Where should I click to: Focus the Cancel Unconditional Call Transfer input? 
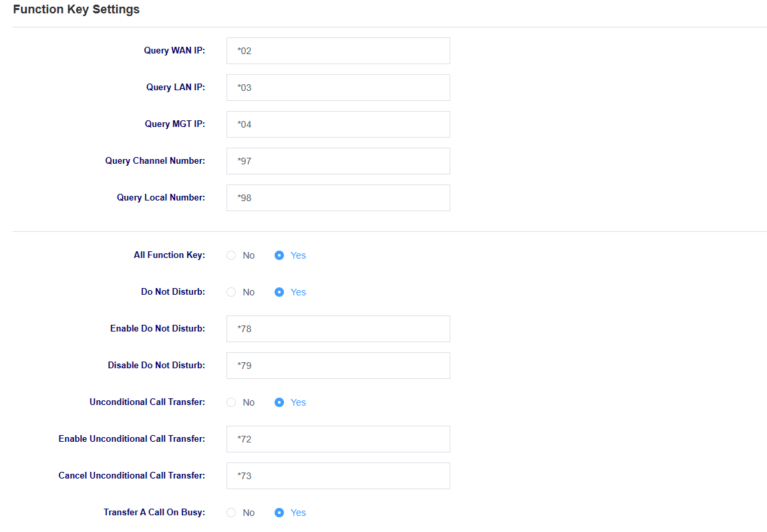pos(338,476)
